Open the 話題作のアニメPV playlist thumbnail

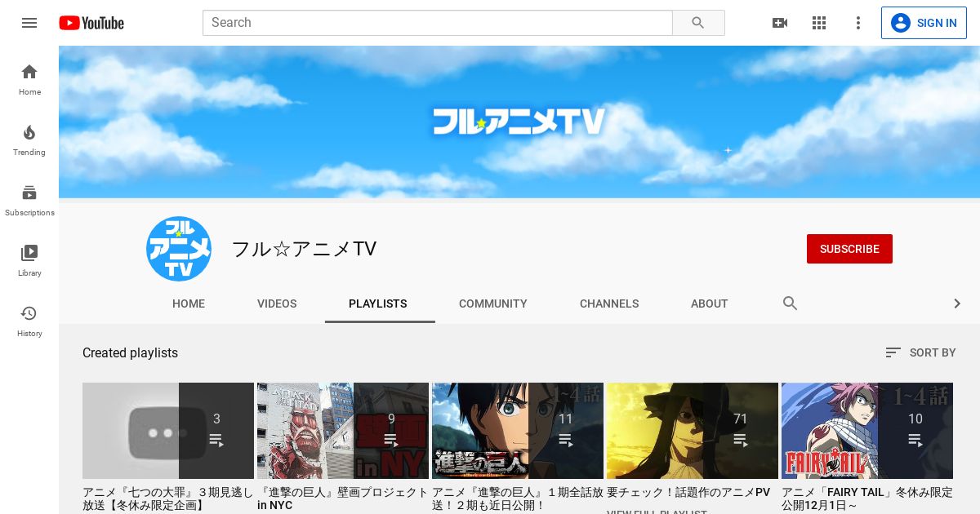[x=693, y=431]
